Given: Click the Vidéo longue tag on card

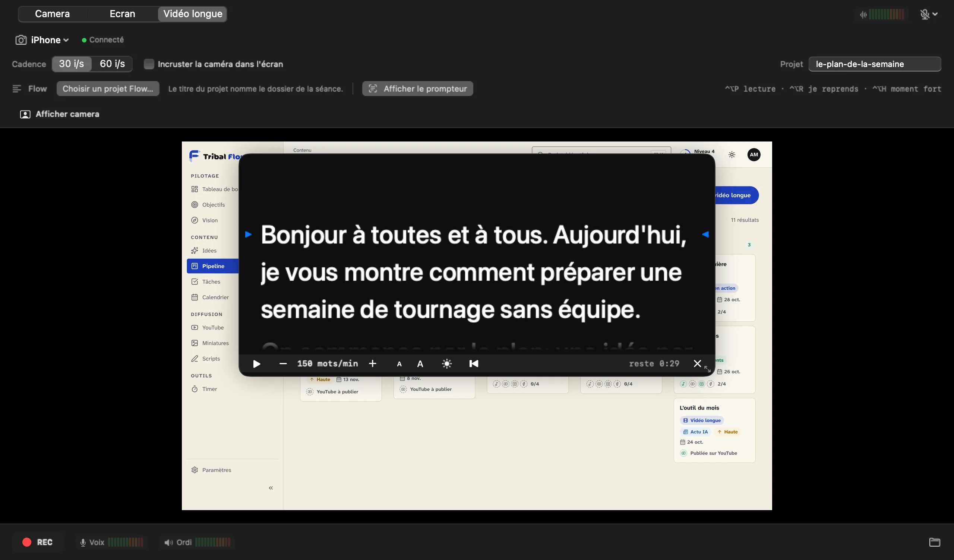Looking at the screenshot, I should tap(702, 420).
